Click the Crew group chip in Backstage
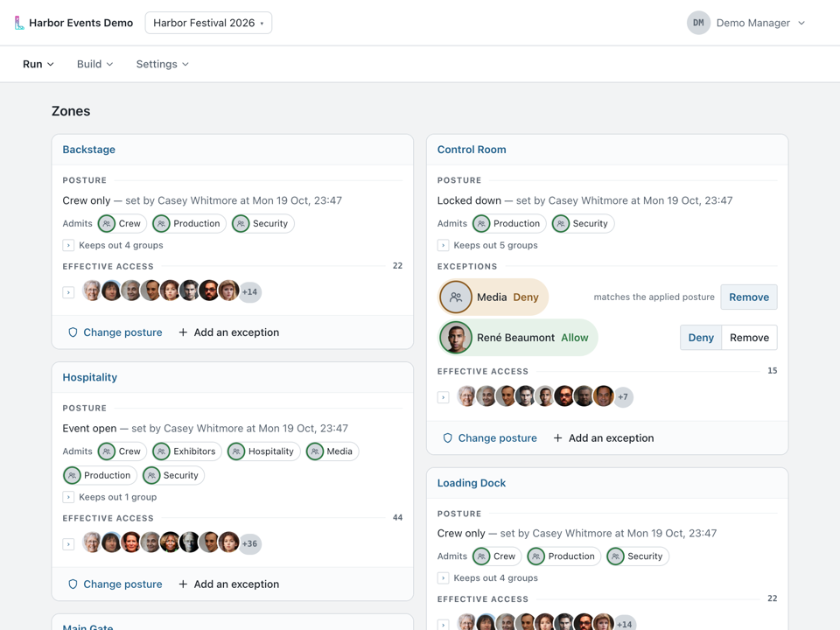This screenshot has height=630, width=840. pos(122,223)
